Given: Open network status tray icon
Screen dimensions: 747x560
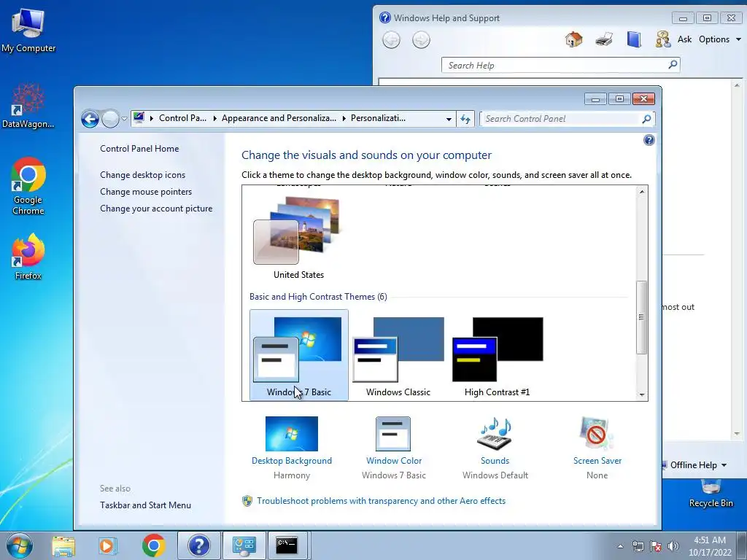Looking at the screenshot, I should pyautogui.click(x=638, y=546).
